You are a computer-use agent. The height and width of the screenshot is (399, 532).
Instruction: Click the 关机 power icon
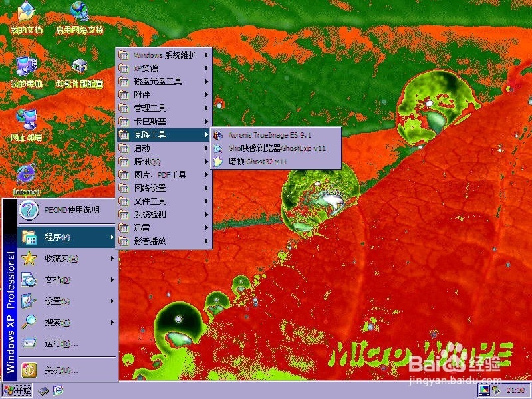(29, 370)
